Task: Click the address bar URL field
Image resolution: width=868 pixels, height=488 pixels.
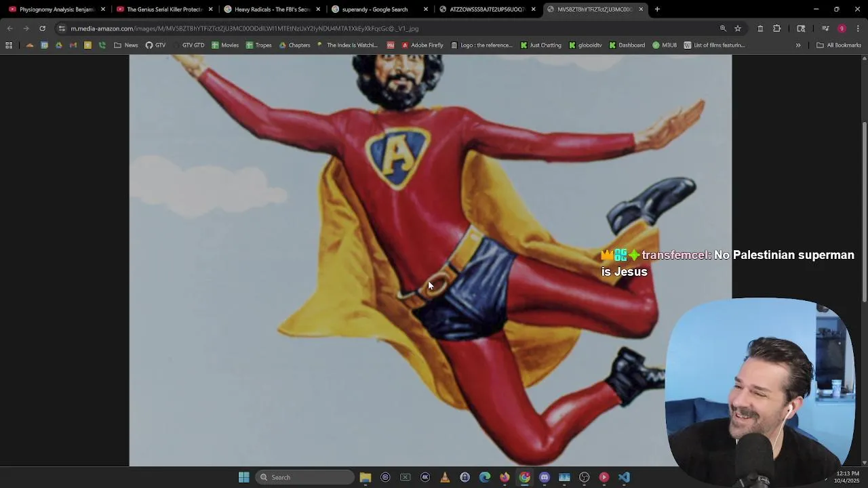Action: (387, 28)
